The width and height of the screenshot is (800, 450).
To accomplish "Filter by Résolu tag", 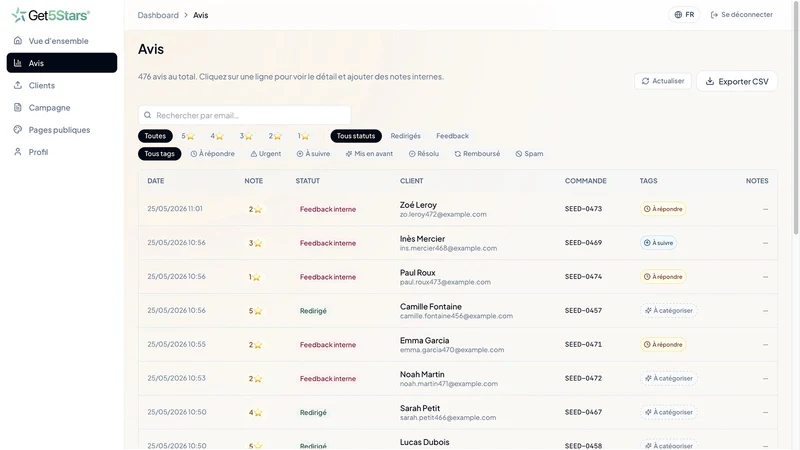I will 423,154.
